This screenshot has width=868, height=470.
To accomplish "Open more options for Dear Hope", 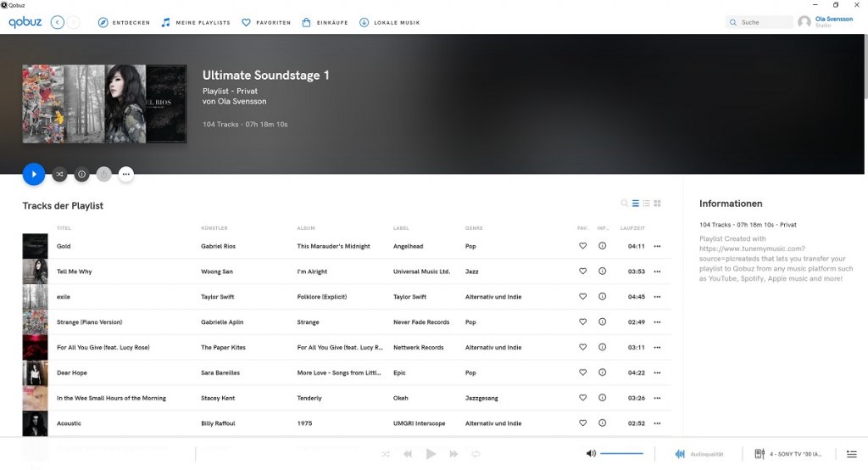I will point(657,373).
